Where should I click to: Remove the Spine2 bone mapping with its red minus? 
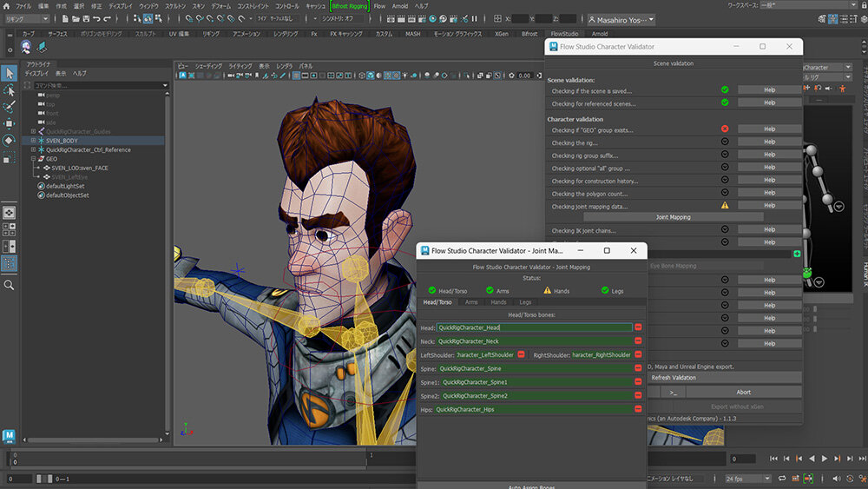[x=638, y=395]
